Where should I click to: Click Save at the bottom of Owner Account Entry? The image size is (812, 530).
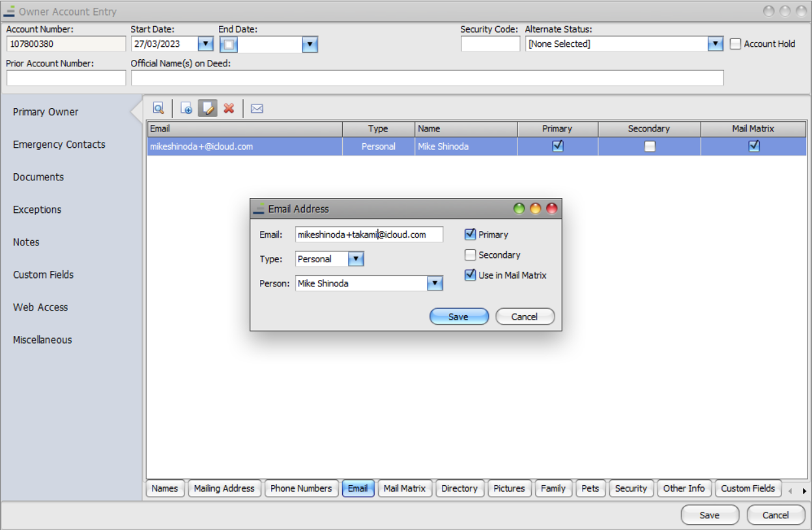pos(710,515)
